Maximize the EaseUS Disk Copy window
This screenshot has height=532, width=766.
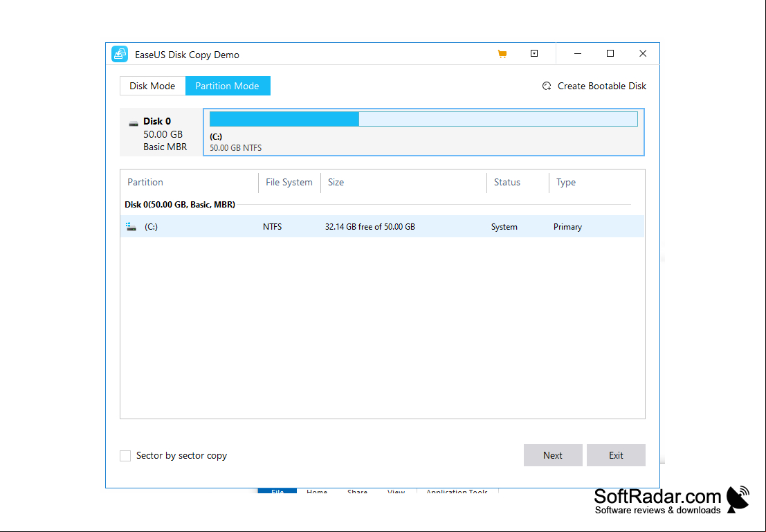(610, 53)
